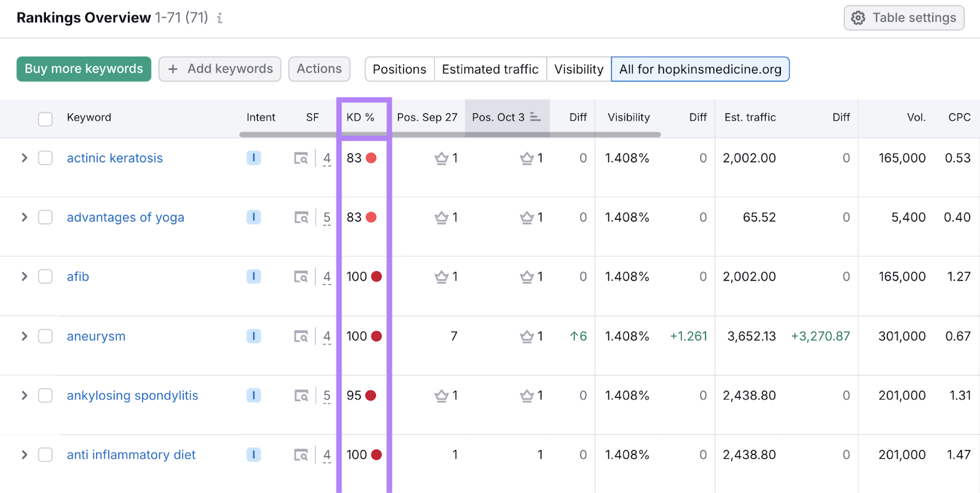Check the aneurysm row checkbox
The height and width of the screenshot is (493, 980).
click(x=45, y=336)
